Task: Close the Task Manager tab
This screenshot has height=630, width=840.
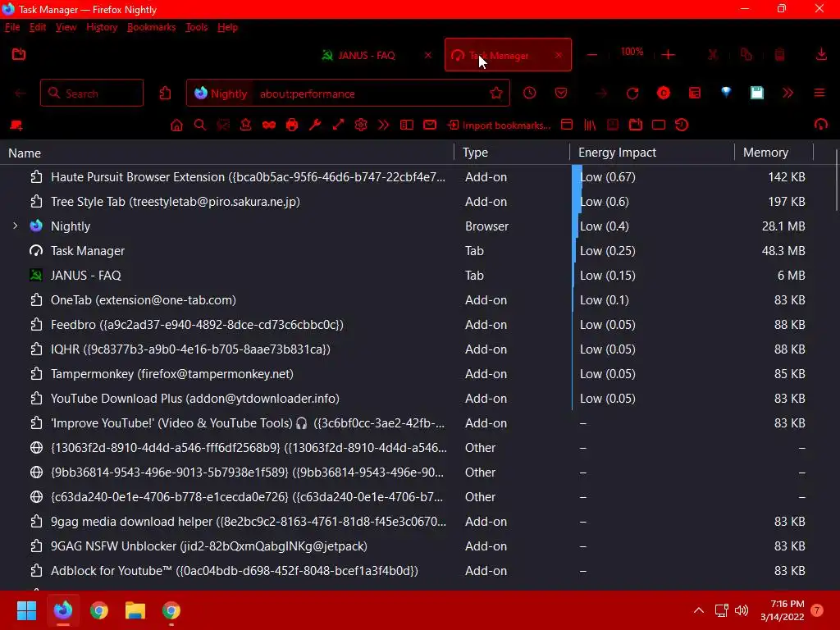Action: pos(559,55)
